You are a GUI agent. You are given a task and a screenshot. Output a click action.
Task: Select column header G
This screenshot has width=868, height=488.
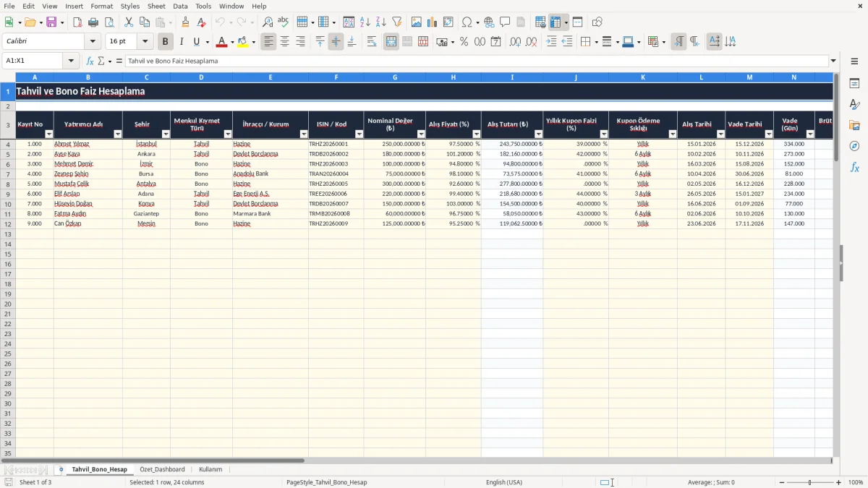tap(395, 77)
